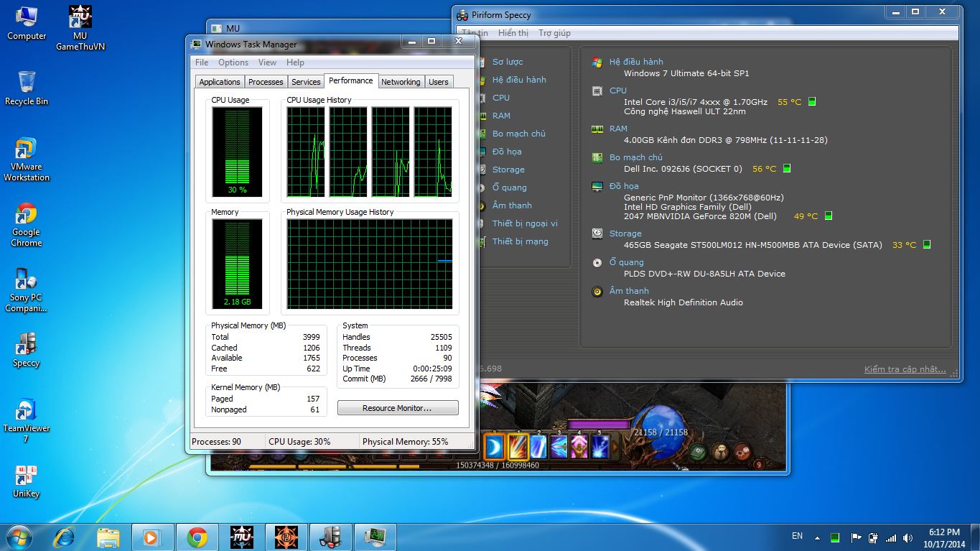The height and width of the screenshot is (551, 980).
Task: Open the Help menu in Task Manager
Action: 295,62
